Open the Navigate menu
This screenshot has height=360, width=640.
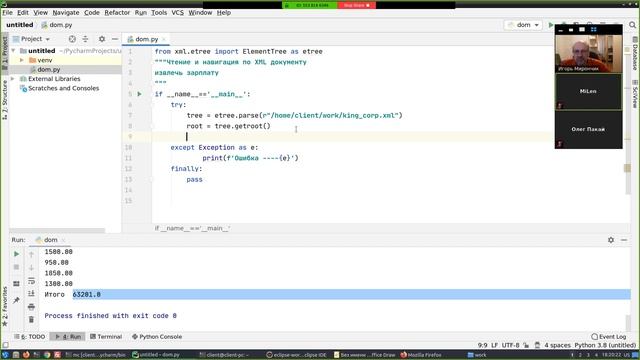point(66,13)
